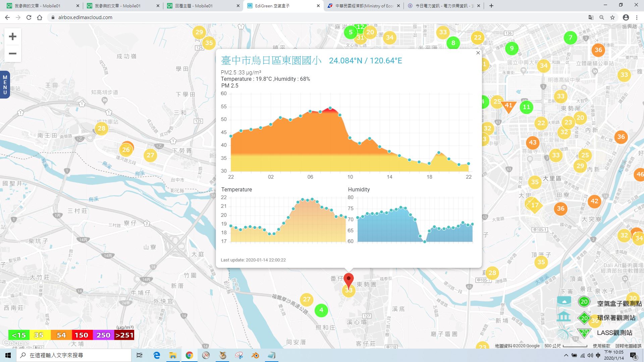Open the blue MENU side tab

click(x=5, y=85)
